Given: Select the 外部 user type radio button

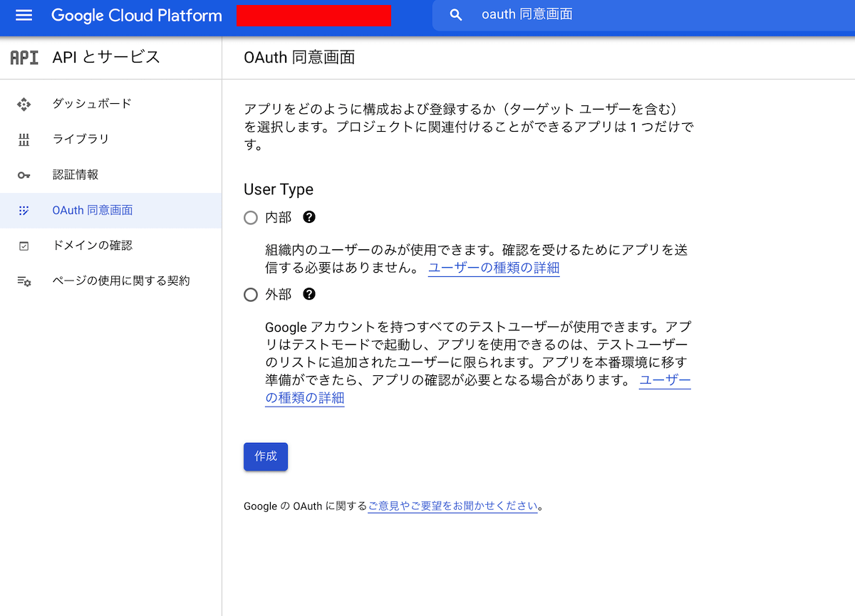Looking at the screenshot, I should click(251, 295).
